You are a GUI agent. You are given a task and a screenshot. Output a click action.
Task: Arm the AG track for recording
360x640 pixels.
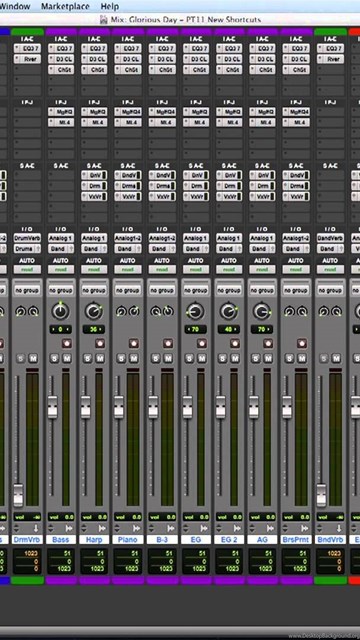269,343
